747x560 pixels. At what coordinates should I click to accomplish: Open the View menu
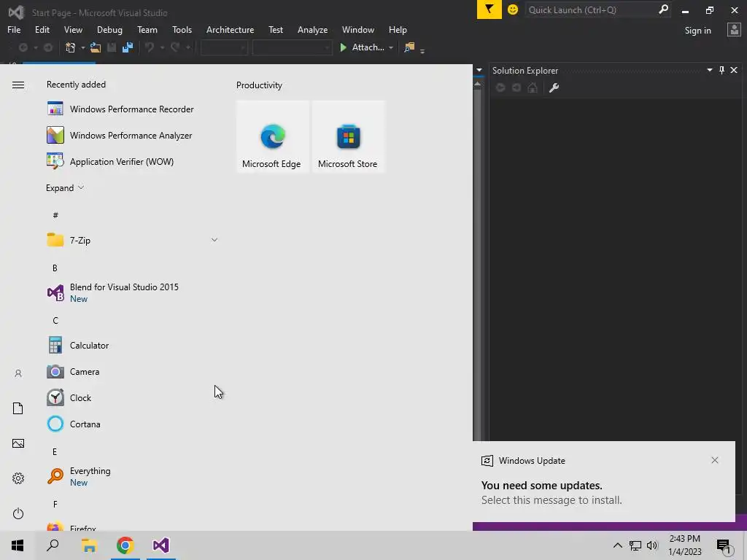[x=73, y=29]
